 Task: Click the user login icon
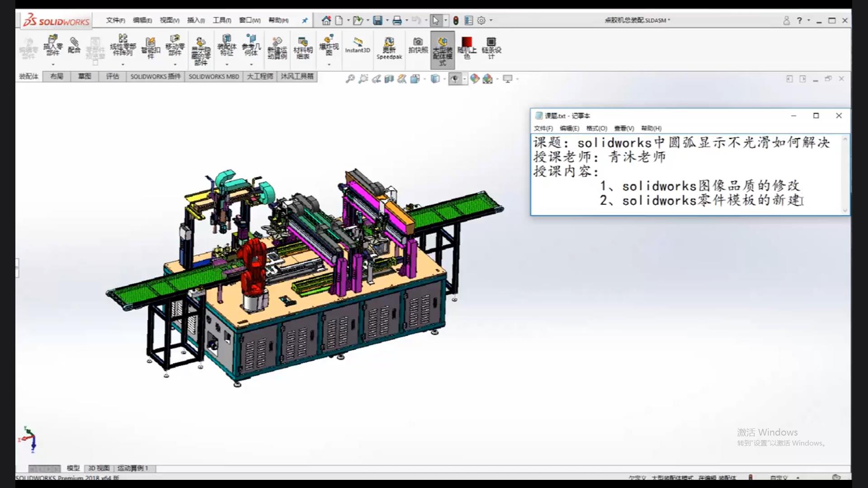pyautogui.click(x=787, y=20)
